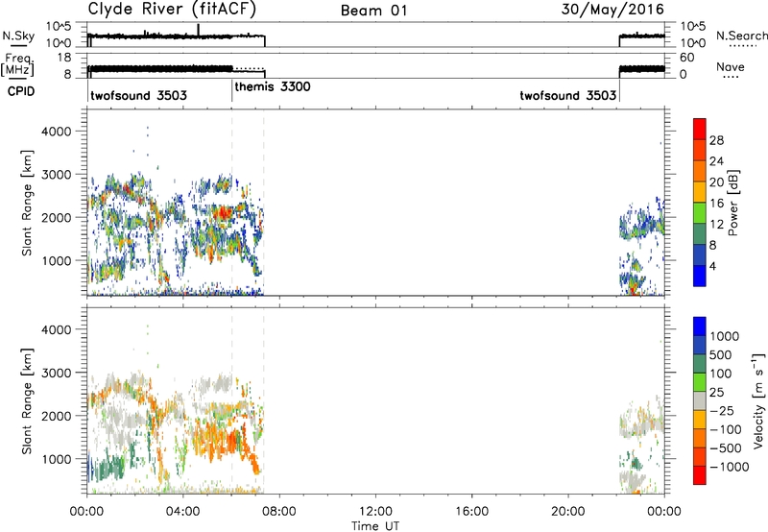Screen dimensions: 768x532
Task: Click the '28' value on Power colorbar
Action: [x=716, y=140]
